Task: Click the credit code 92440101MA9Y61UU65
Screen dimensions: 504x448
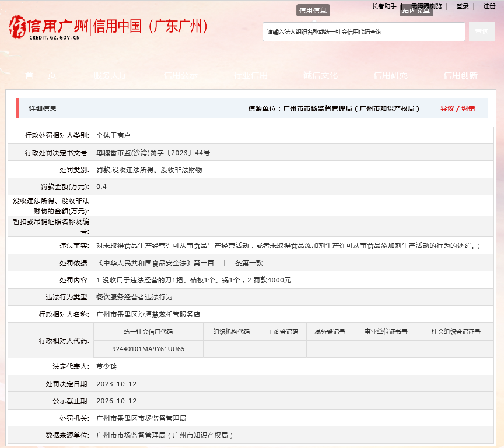Action: 148,349
